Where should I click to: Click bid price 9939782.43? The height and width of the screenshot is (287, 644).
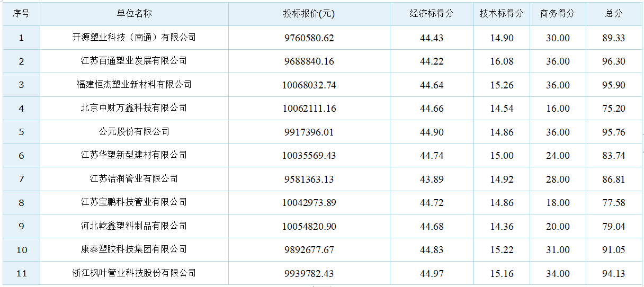click(309, 274)
